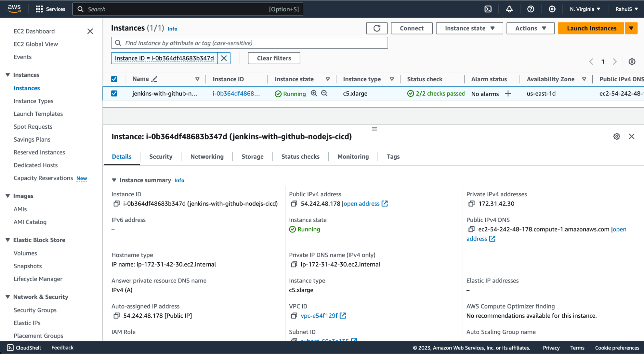644x354 pixels.
Task: Click the Connect button
Action: pyautogui.click(x=411, y=28)
